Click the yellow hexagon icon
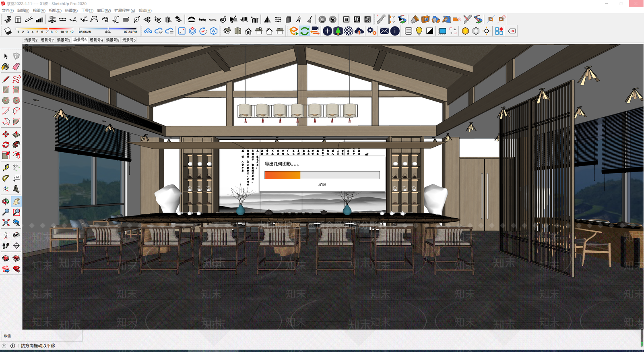644x352 pixels. tap(465, 31)
